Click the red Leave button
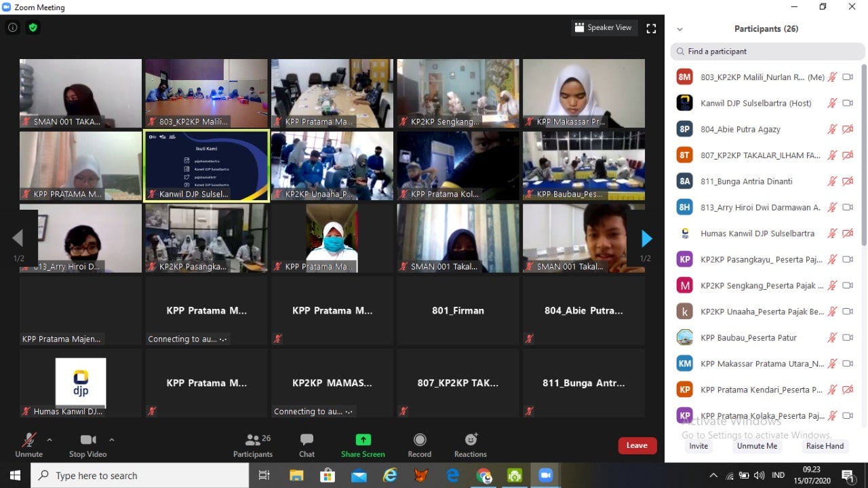This screenshot has height=488, width=868. pos(637,445)
